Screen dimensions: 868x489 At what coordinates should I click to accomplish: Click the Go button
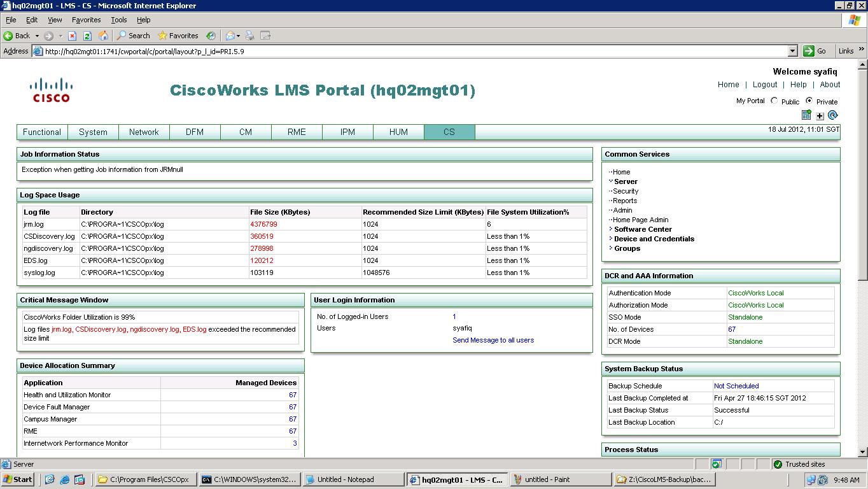coord(815,51)
